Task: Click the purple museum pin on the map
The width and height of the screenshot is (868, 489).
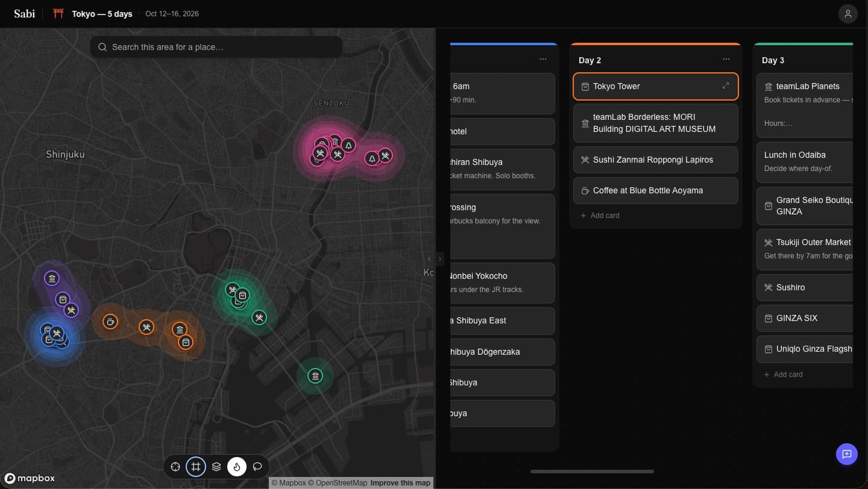Action: pos(52,278)
